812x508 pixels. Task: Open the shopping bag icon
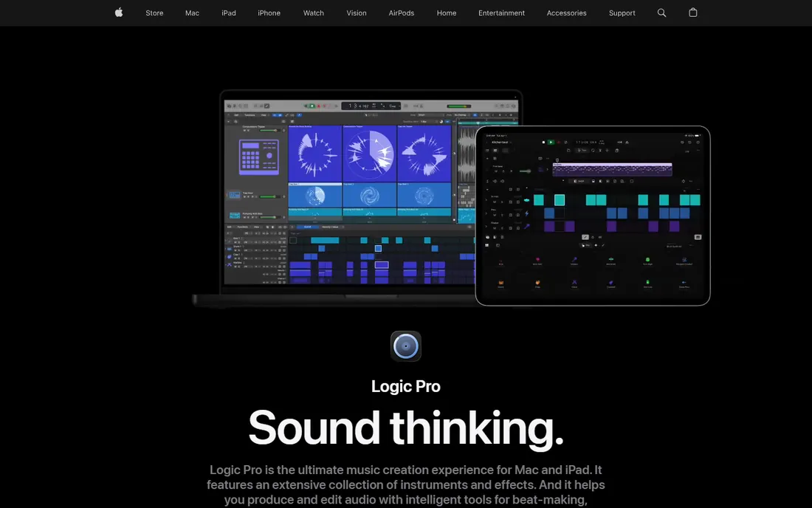(693, 13)
